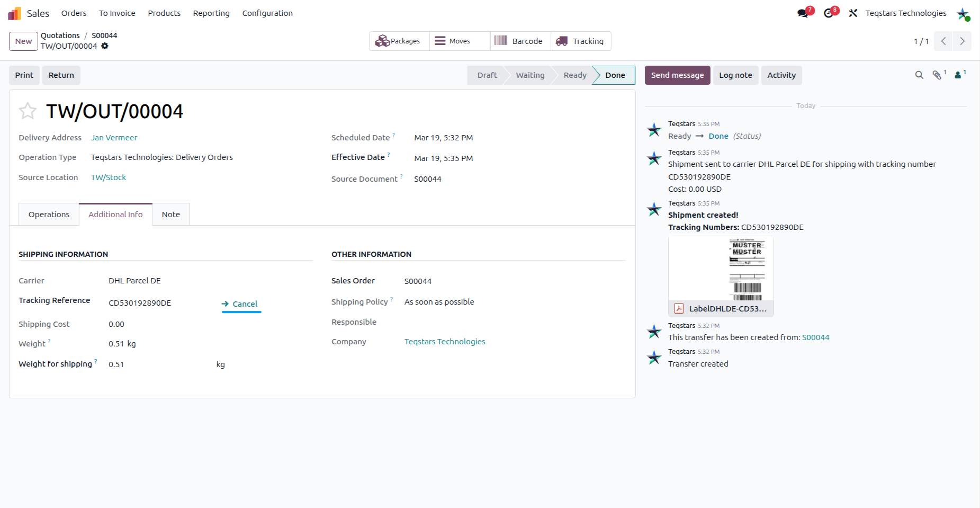Open delivery address Jan Vermeer link
Viewport: 980px width, 508px height.
[114, 138]
